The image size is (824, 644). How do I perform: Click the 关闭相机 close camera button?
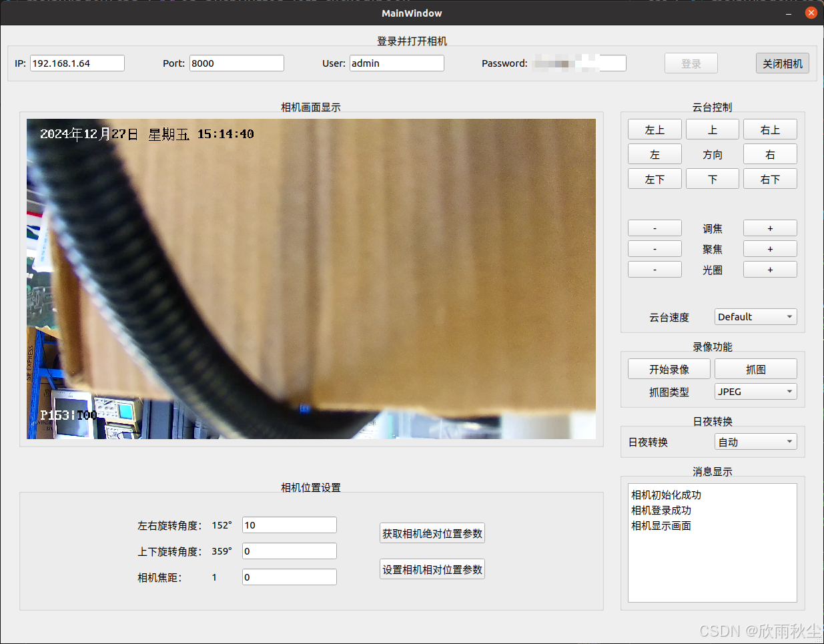[782, 63]
